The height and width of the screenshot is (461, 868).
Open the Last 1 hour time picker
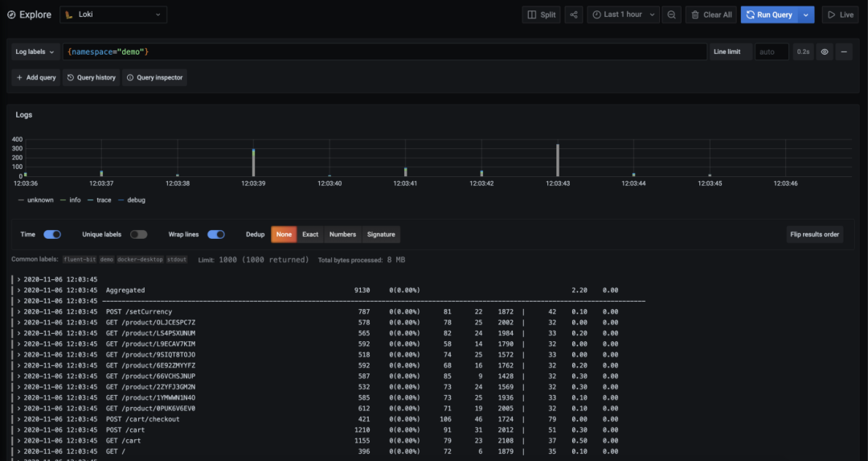[624, 15]
